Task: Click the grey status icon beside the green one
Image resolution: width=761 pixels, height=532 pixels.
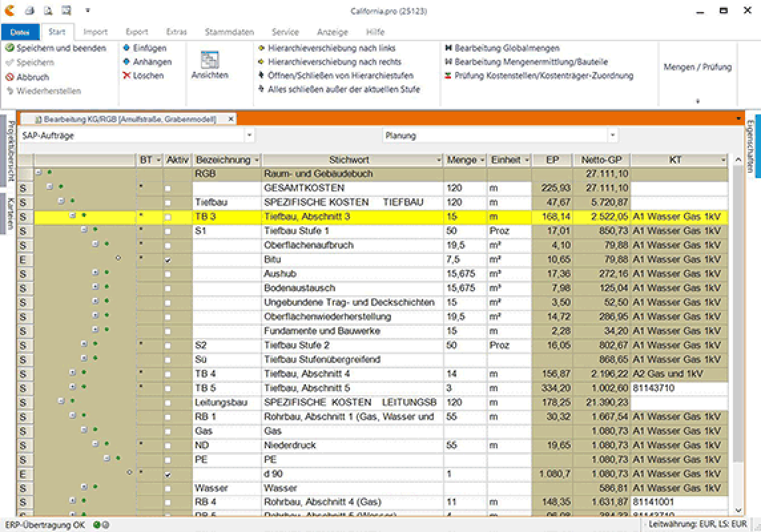Action: point(105,525)
